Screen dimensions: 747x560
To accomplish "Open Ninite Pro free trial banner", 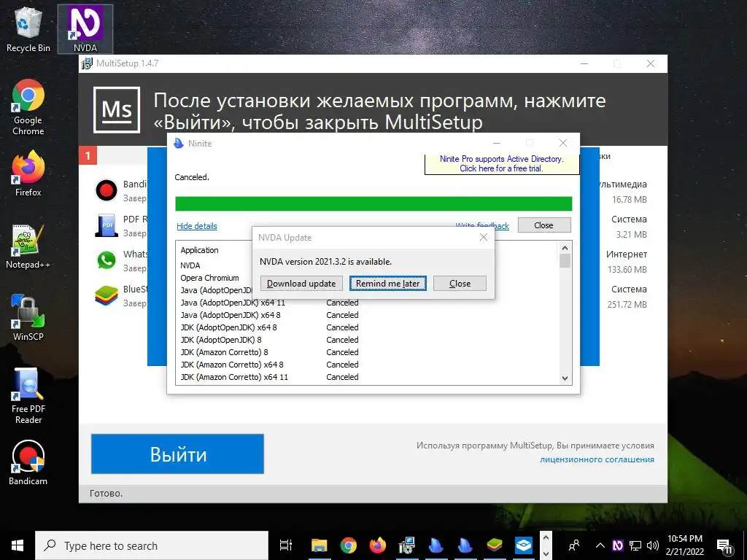I will click(501, 164).
